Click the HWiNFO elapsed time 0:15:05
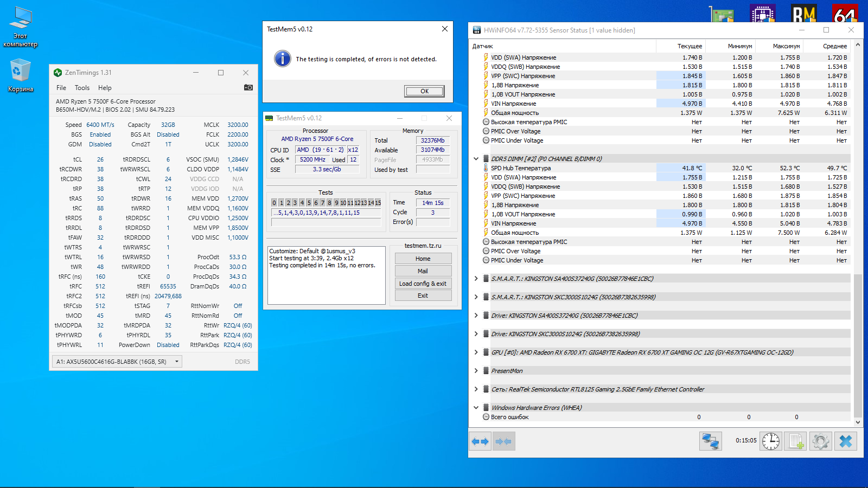 pyautogui.click(x=746, y=440)
